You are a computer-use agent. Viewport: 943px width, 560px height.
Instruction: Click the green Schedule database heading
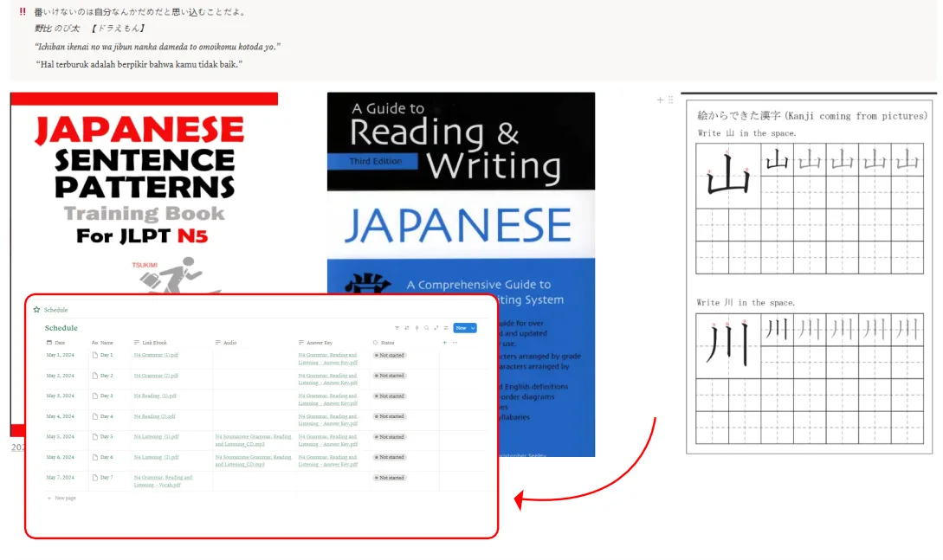pyautogui.click(x=61, y=328)
